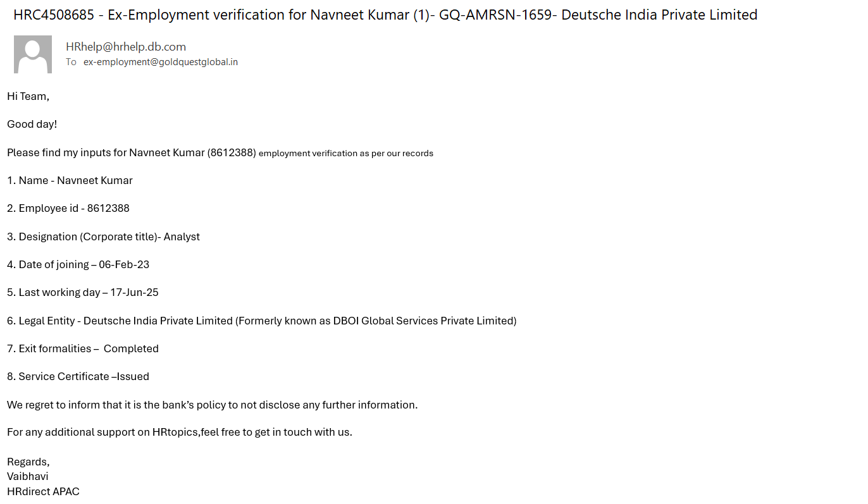This screenshot has width=868, height=504.
Task: Click the email subject line starting HRC4508685
Action: point(385,15)
